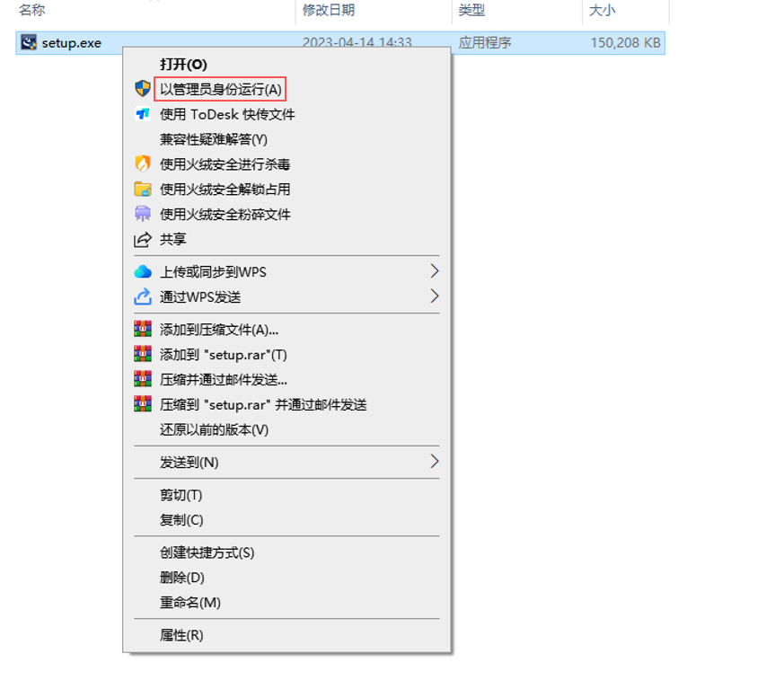Sort by the 大小 column header
This screenshot has width=784, height=689.
pos(602,10)
